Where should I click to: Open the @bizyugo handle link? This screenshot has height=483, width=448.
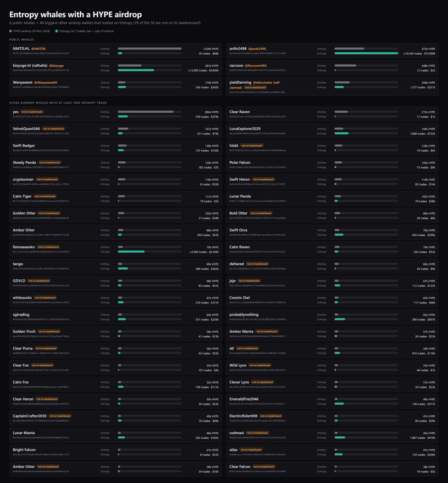[x=56, y=66]
